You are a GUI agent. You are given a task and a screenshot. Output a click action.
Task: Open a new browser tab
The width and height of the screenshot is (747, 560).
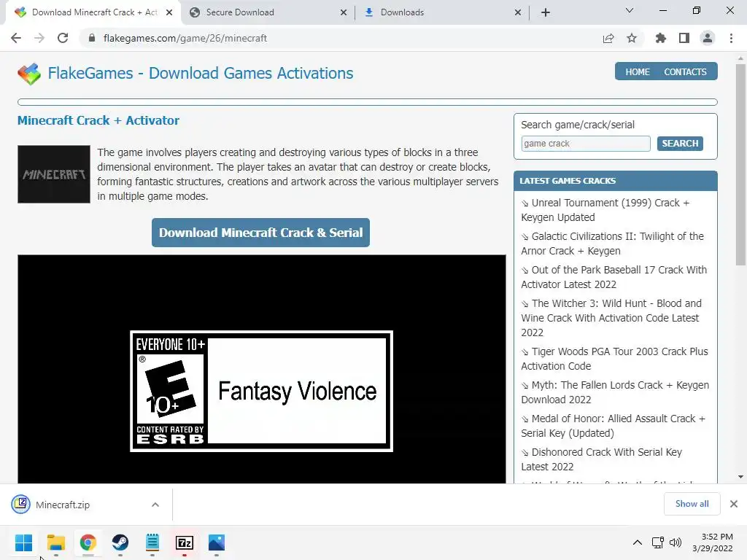pyautogui.click(x=546, y=12)
